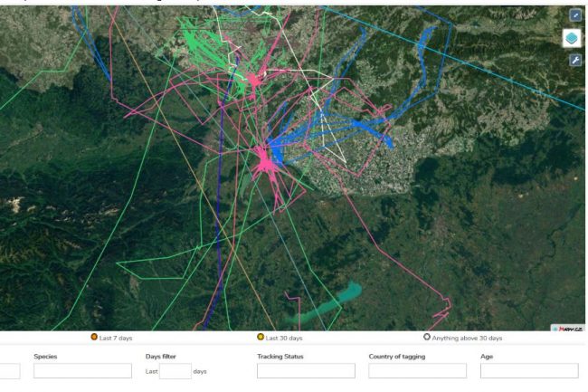Click the dense green track cluster at top
The image size is (588, 392).
point(204,41)
